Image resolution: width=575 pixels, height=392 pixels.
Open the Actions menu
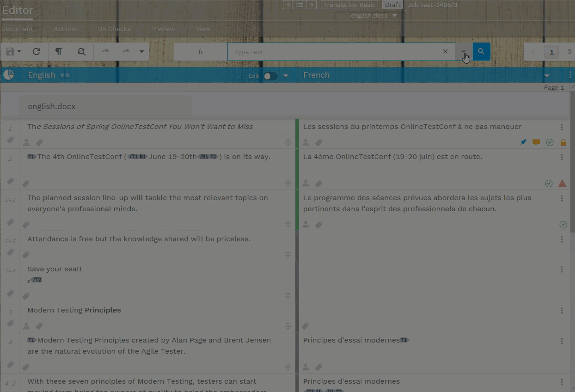click(65, 29)
